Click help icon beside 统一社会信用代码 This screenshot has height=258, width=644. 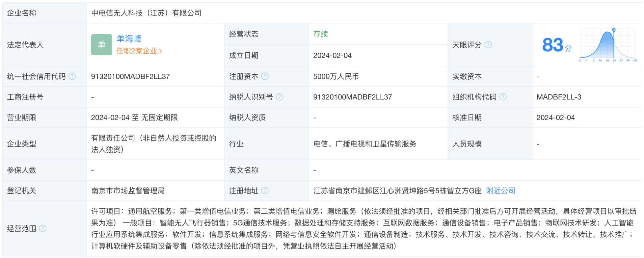coord(72,76)
